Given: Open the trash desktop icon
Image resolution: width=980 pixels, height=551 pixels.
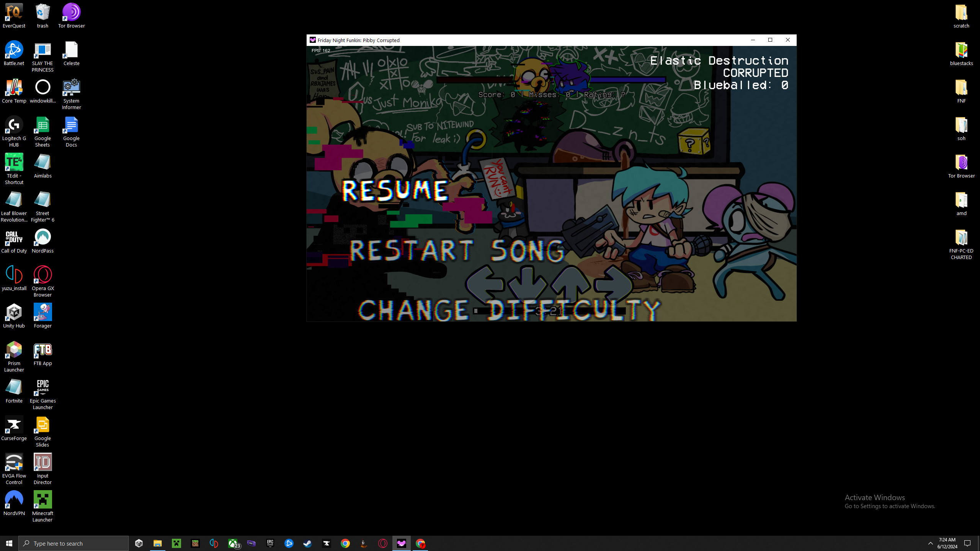Looking at the screenshot, I should coord(42,16).
